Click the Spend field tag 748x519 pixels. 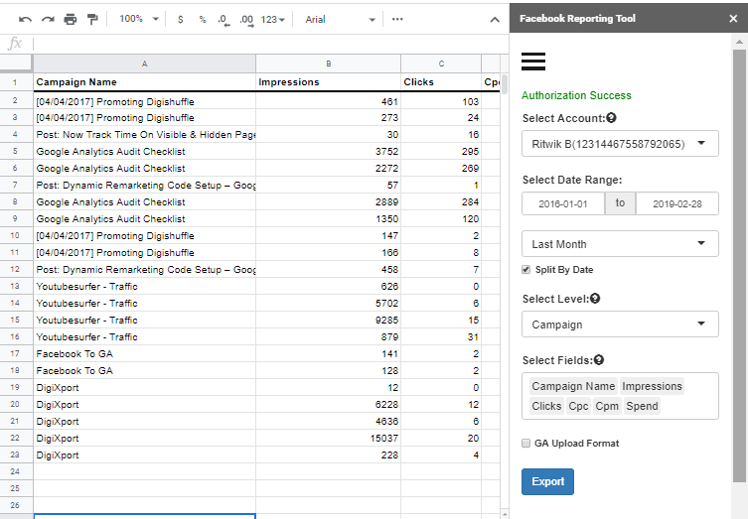pyautogui.click(x=642, y=406)
